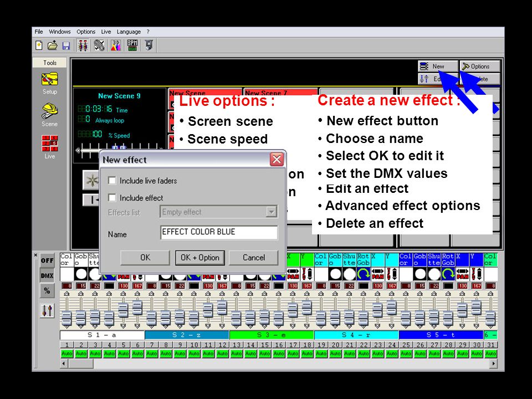The image size is (532, 399).
Task: Select the S 4 - r fixture bar
Action: 356,335
